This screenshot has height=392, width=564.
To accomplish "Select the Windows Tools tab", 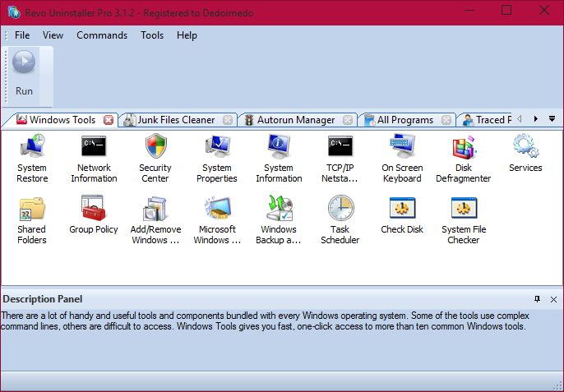I will point(62,120).
